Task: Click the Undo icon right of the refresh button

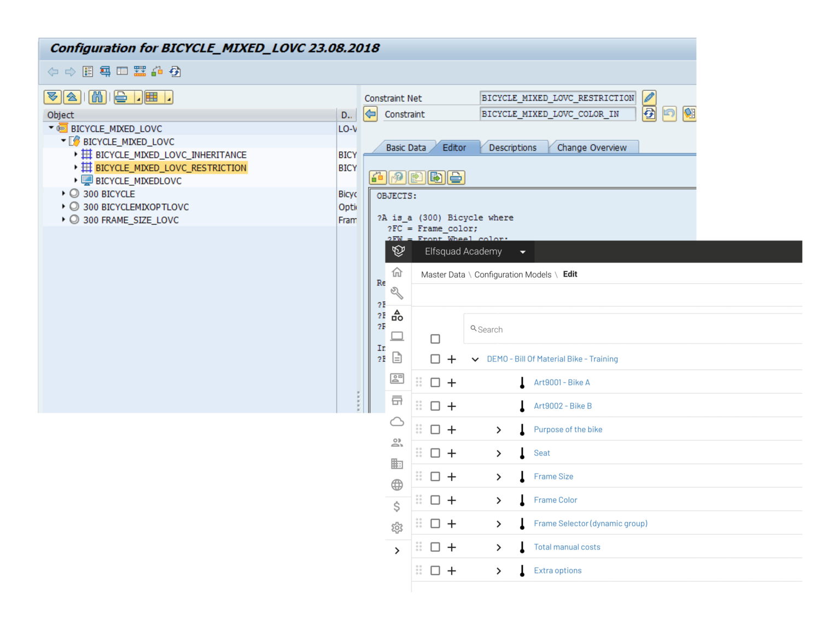Action: pos(669,114)
